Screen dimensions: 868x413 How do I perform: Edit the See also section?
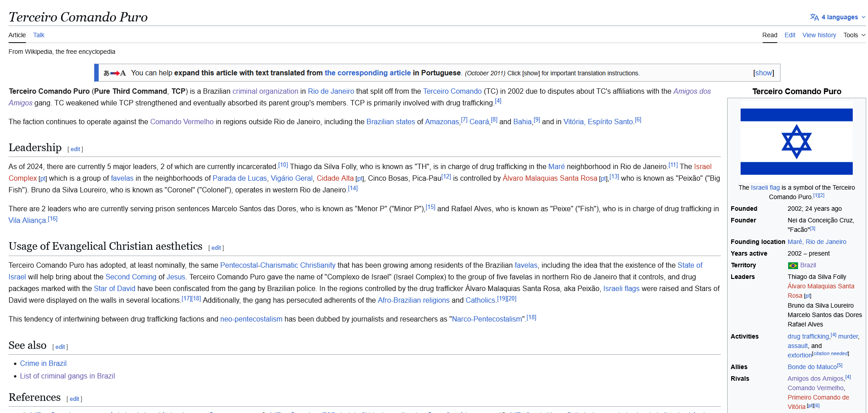60,347
